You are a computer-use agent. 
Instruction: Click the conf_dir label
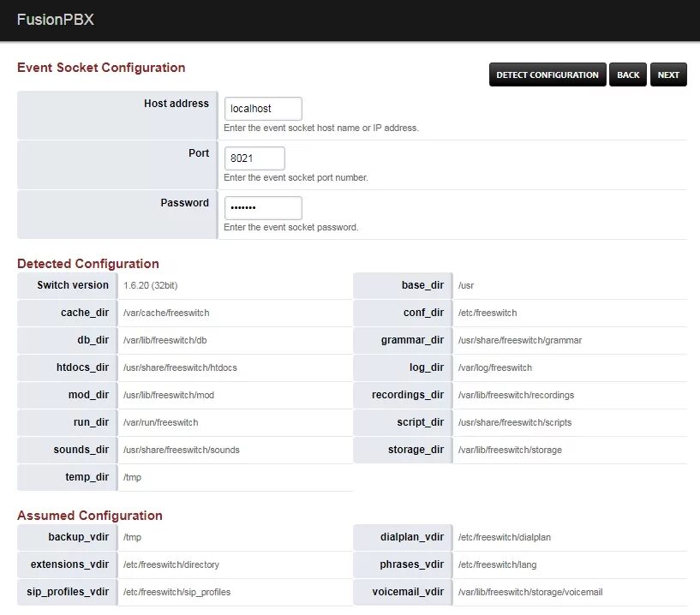[423, 313]
